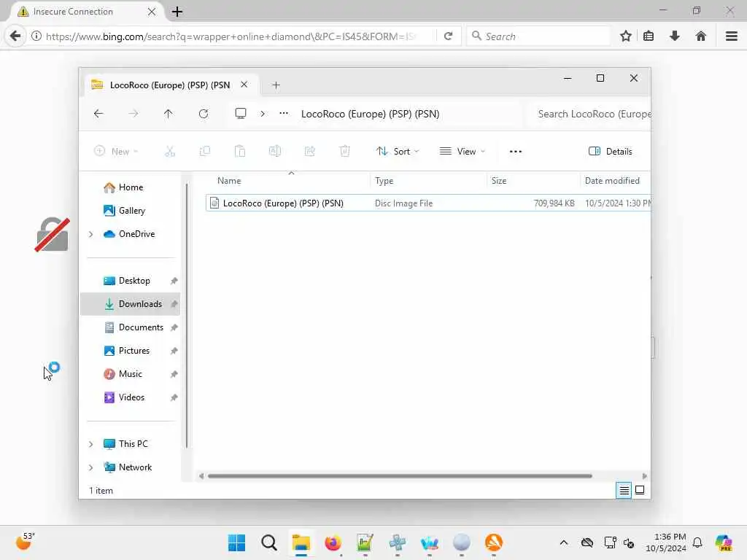Click the PC monitor icon in address bar
Image resolution: width=747 pixels, height=560 pixels.
coord(241,113)
